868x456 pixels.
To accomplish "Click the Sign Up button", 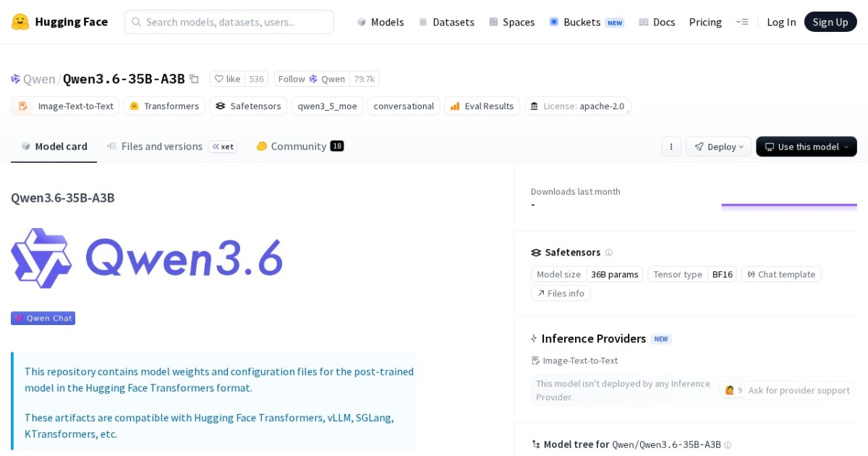I will click(830, 22).
